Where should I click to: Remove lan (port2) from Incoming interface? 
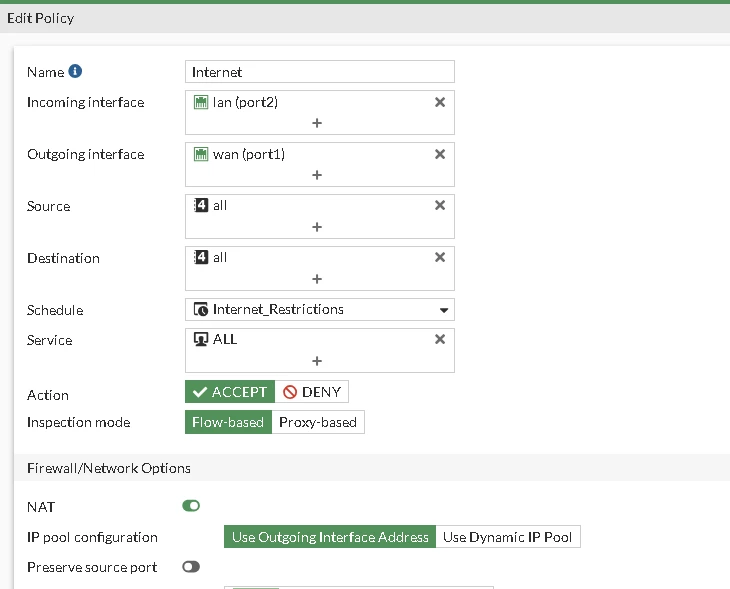[x=440, y=102]
